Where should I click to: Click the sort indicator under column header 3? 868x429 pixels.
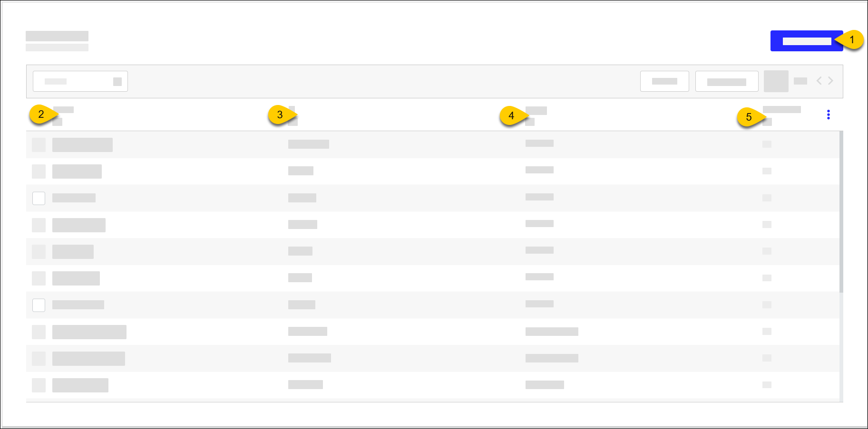tap(293, 122)
